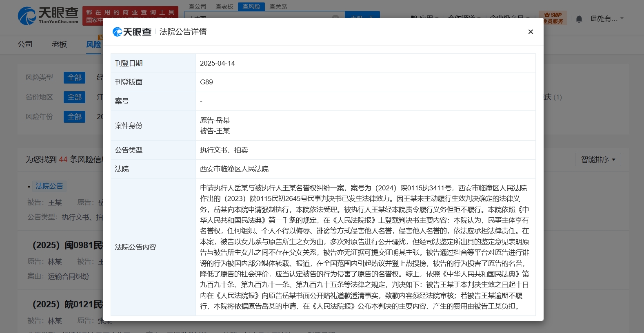Open the 老板 results tab
644x333 pixels.
59,44
